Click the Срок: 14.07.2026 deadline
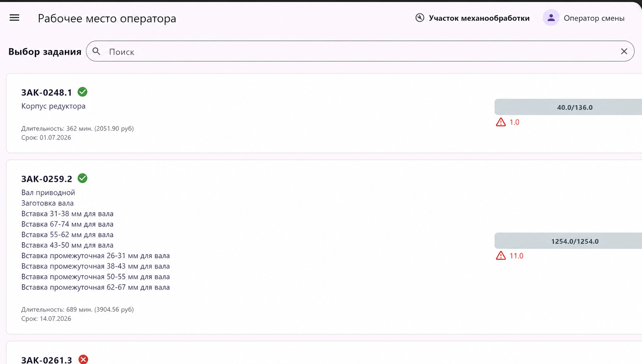This screenshot has width=642, height=364. tap(46, 319)
